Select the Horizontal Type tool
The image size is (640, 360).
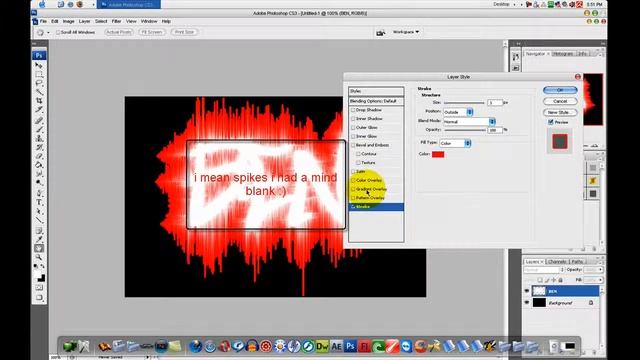(39, 202)
